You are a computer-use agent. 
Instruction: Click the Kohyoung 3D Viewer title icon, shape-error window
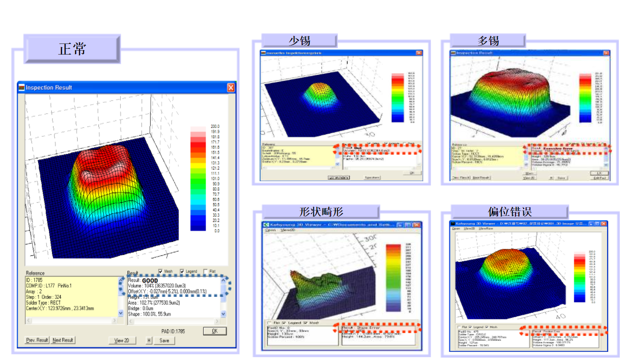pyautogui.click(x=265, y=224)
